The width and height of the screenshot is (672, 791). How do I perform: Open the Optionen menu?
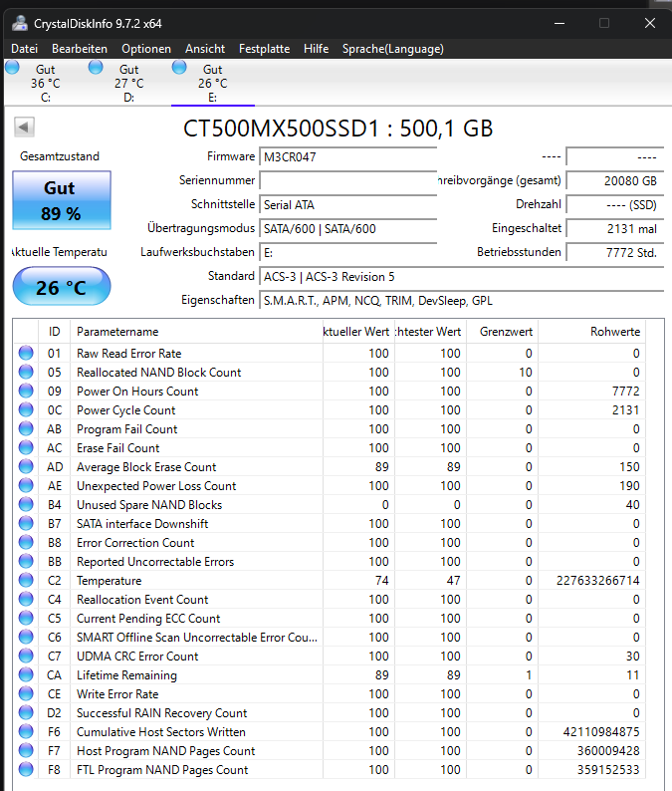coord(146,49)
